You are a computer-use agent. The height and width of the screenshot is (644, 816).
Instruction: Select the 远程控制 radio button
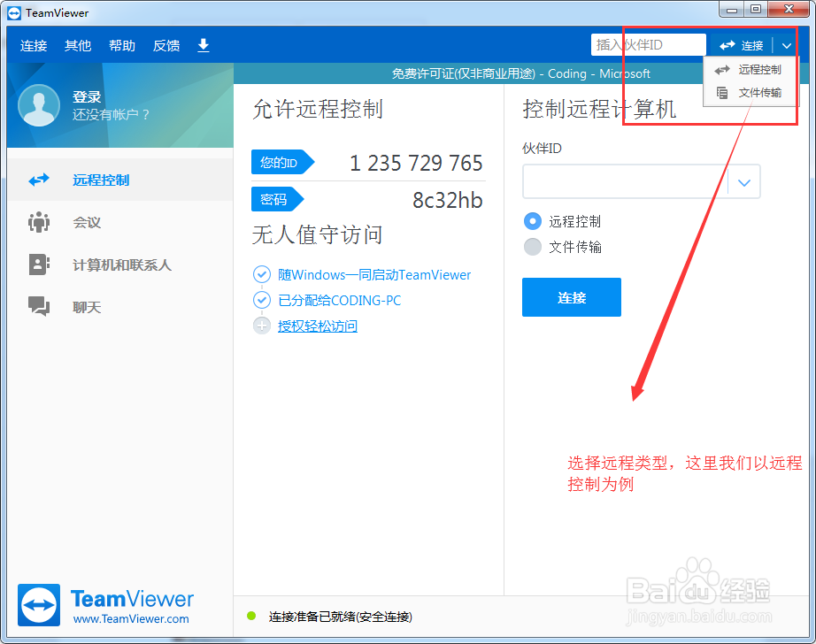[x=533, y=221]
